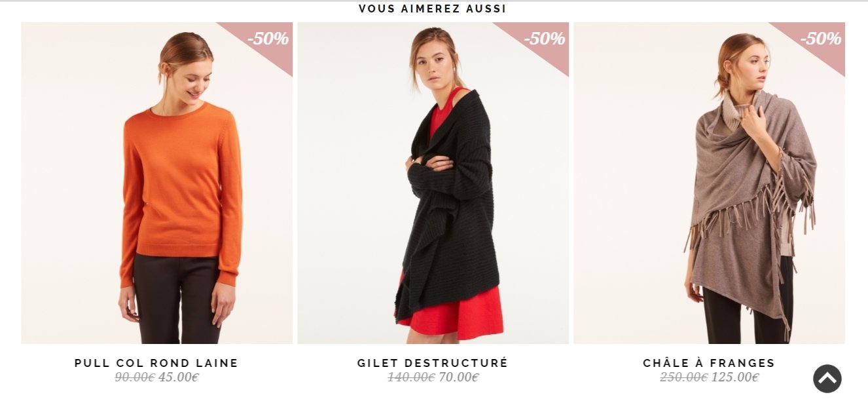The height and width of the screenshot is (401, 868).
Task: Click the discounted 45.00€ price
Action: [179, 377]
